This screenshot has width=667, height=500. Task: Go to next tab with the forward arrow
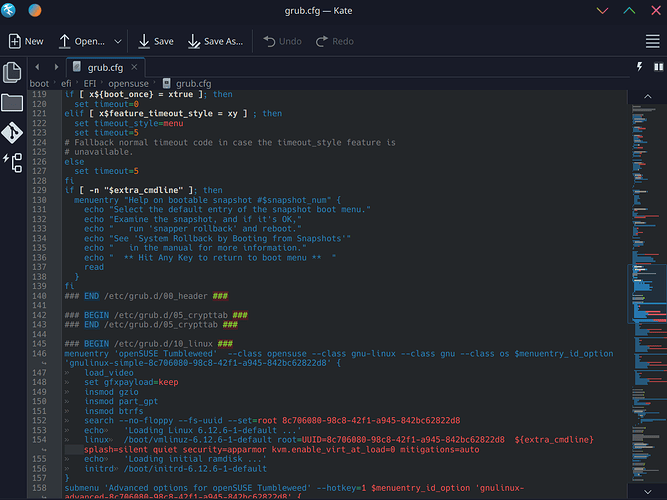coord(56,67)
